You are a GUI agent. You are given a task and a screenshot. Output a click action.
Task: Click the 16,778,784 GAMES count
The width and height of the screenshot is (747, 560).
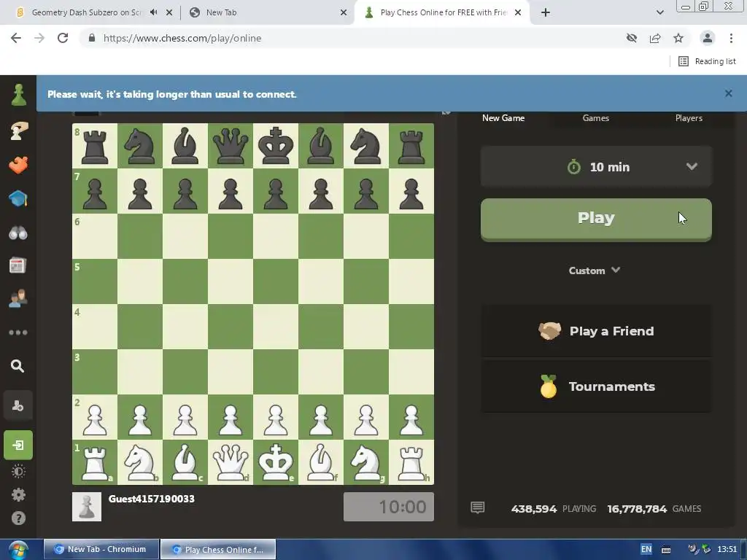[654, 508]
